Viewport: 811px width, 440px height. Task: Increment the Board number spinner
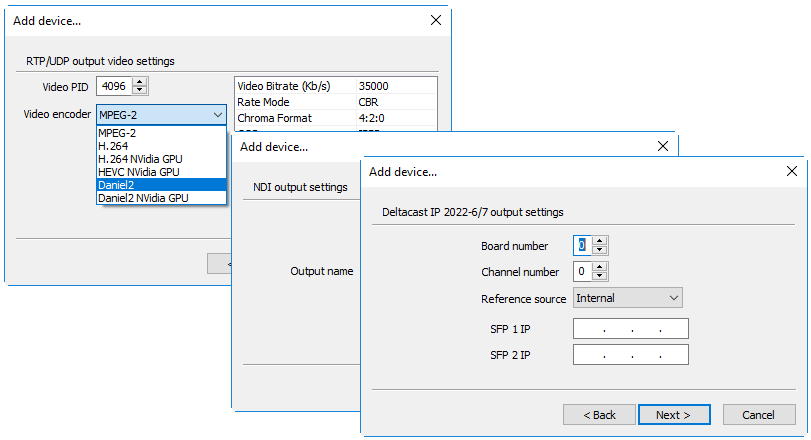click(x=599, y=241)
